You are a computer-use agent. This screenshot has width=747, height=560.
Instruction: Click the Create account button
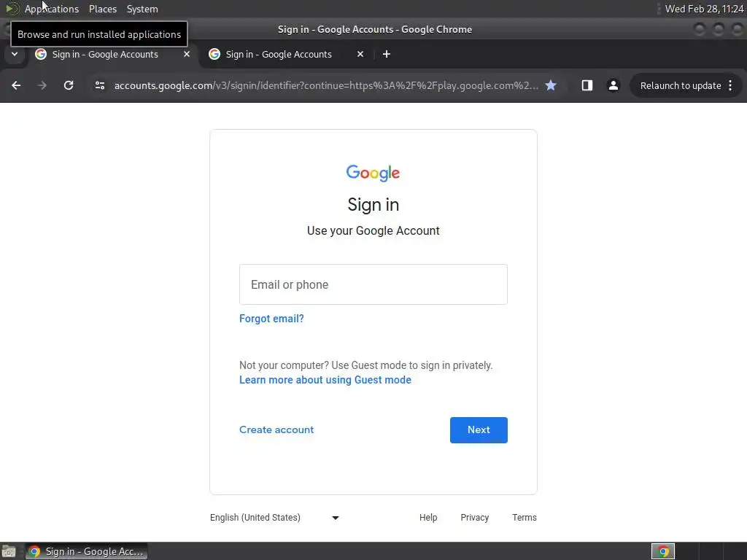[276, 429]
